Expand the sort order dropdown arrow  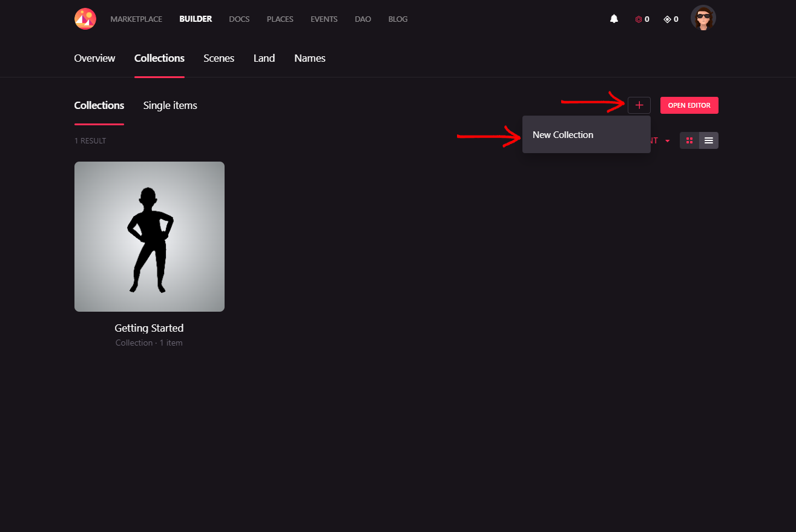[667, 141]
